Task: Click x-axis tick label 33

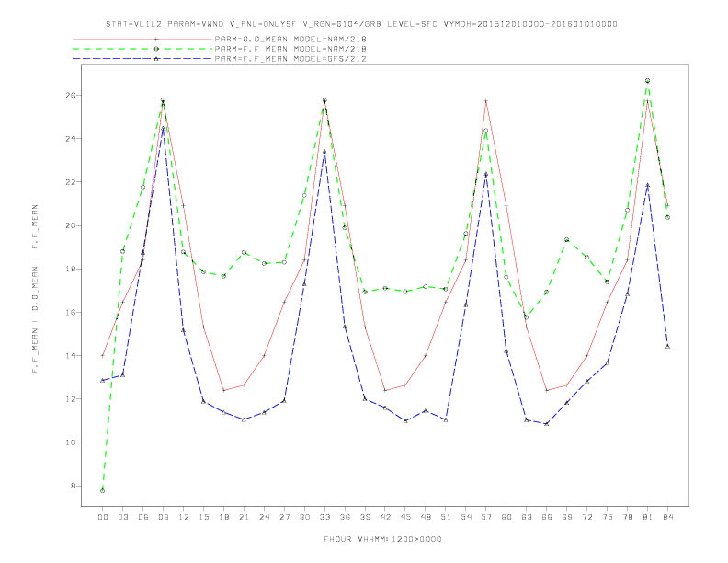Action: [324, 517]
